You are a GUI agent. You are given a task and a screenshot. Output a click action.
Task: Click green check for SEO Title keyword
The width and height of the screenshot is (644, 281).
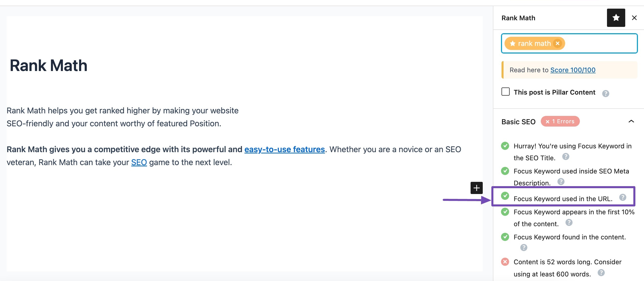pyautogui.click(x=505, y=146)
